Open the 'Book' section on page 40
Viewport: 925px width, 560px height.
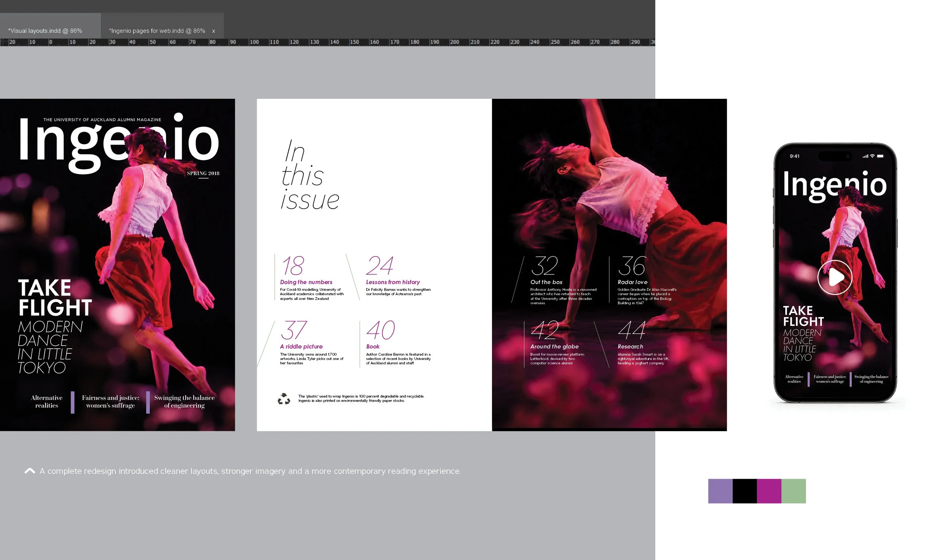pyautogui.click(x=373, y=347)
